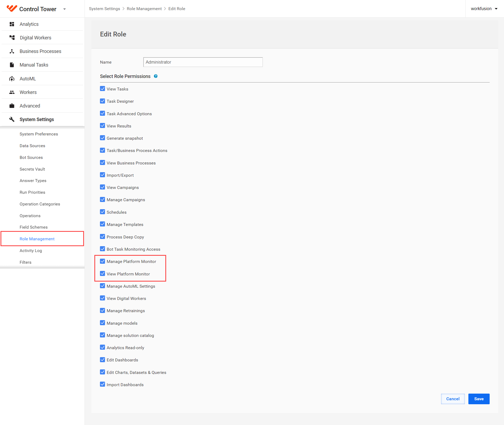The image size is (504, 425).
Task: Uncheck Manage solution catalog permission
Action: pyautogui.click(x=103, y=335)
